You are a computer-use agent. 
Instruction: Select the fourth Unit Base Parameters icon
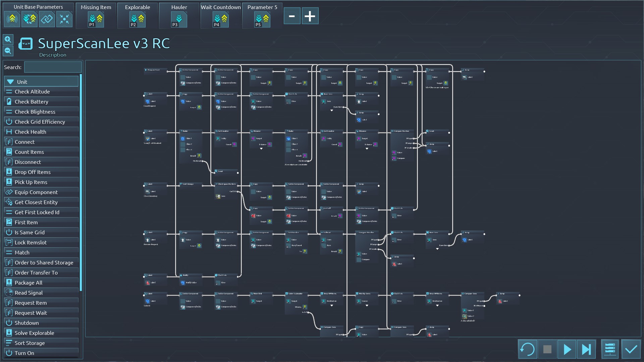64,19
